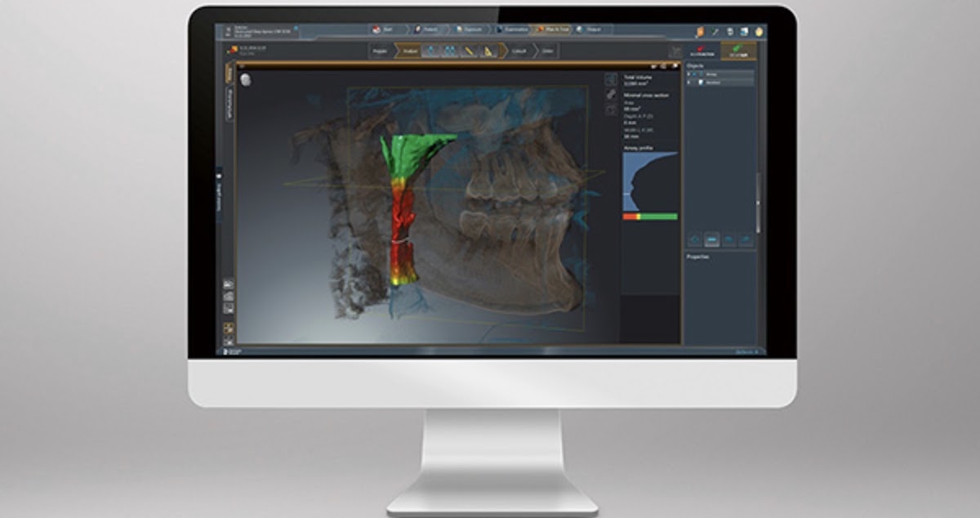Click the colored airway 3D model
Screen dimensions: 980x518
tap(406, 208)
